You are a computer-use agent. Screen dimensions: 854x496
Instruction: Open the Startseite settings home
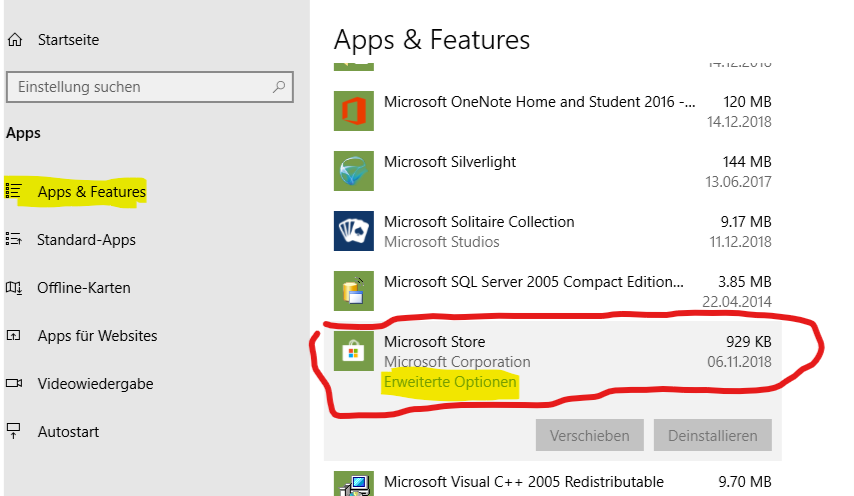click(x=69, y=40)
